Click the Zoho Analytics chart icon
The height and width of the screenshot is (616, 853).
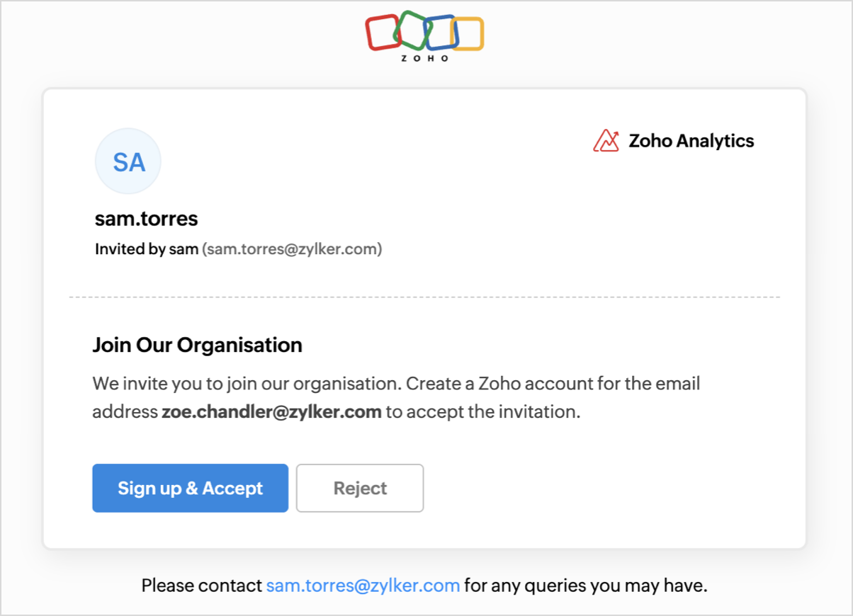point(606,141)
